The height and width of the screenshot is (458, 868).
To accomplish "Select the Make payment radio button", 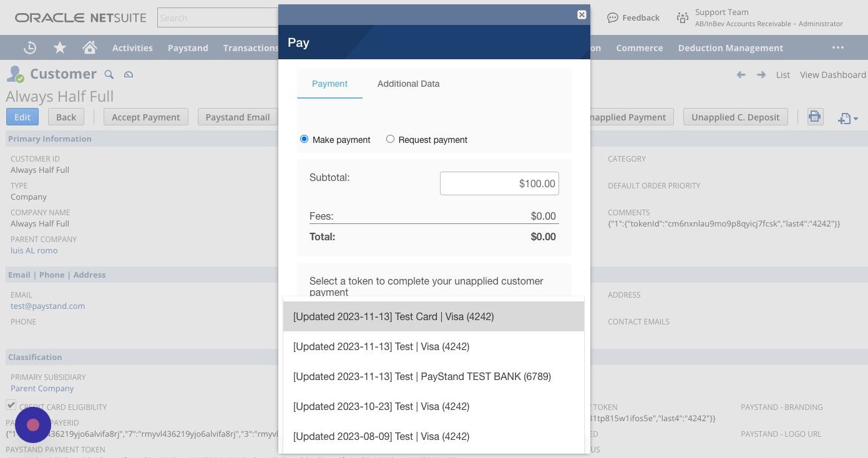I will coord(304,139).
